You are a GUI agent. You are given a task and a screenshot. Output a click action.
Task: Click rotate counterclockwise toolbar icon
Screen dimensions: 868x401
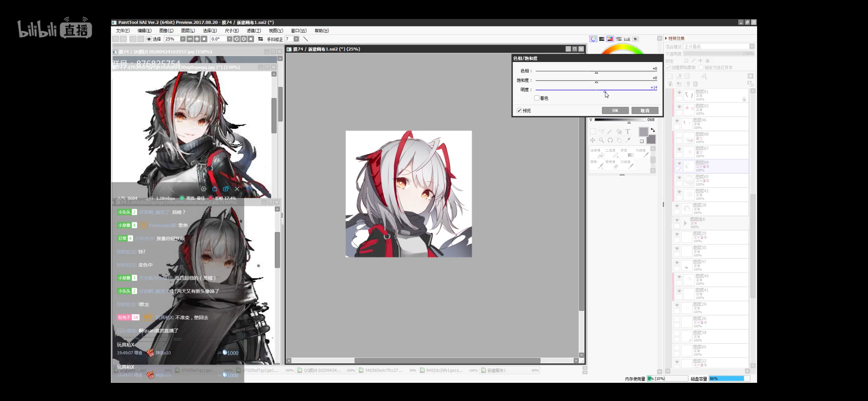[236, 39]
